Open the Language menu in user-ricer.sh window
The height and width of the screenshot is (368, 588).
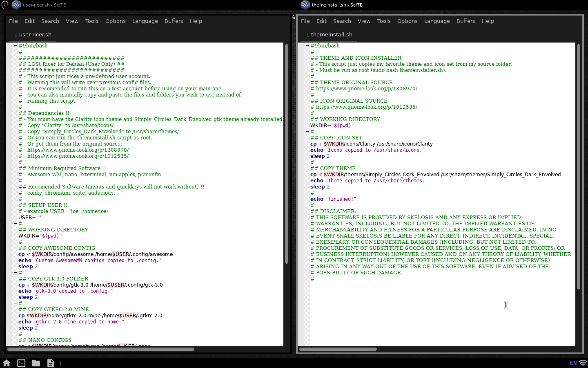coord(145,21)
